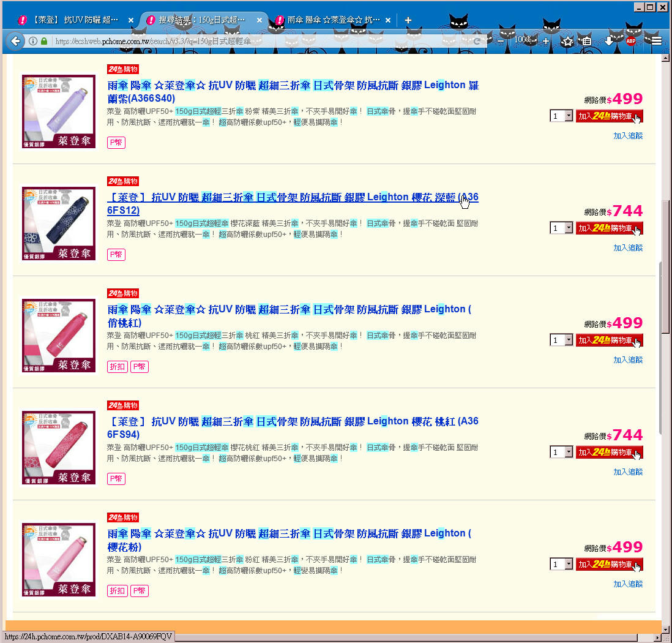This screenshot has width=672, height=643.
Task: Reload the page with the refresh icon
Action: coord(477,41)
